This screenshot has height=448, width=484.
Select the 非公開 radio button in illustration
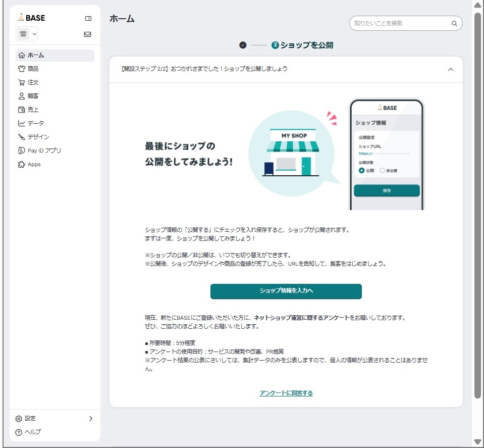pos(382,171)
